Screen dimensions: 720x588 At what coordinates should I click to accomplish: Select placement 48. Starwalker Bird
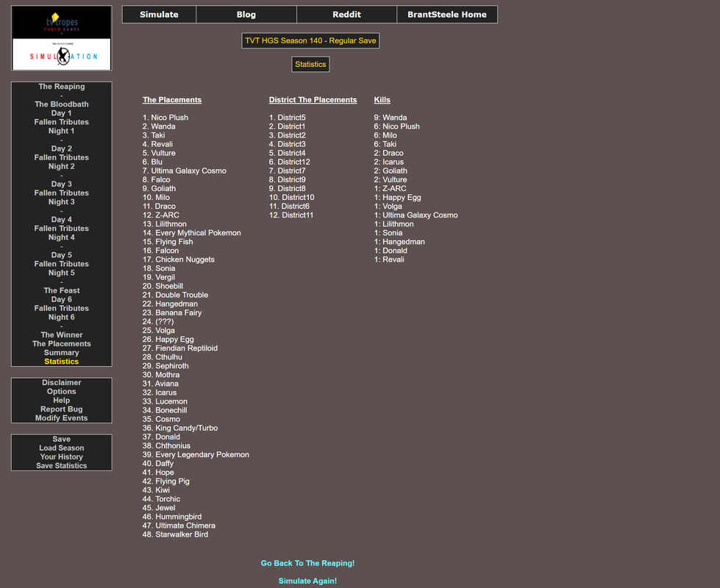point(176,534)
